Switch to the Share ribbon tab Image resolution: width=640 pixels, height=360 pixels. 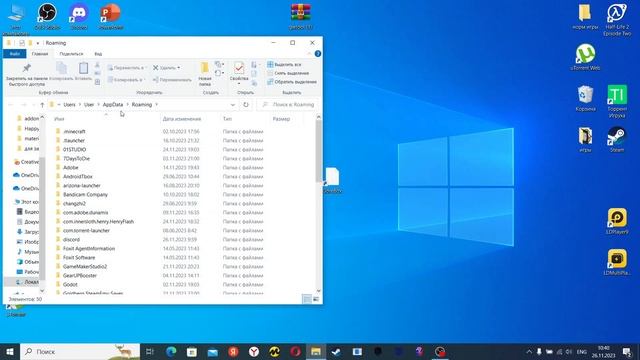click(x=71, y=53)
